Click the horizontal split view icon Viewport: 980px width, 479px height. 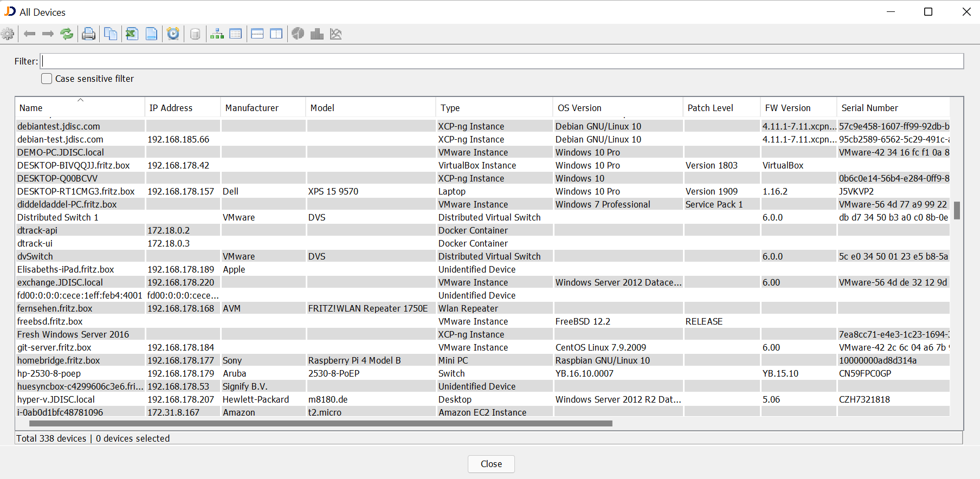pyautogui.click(x=257, y=34)
